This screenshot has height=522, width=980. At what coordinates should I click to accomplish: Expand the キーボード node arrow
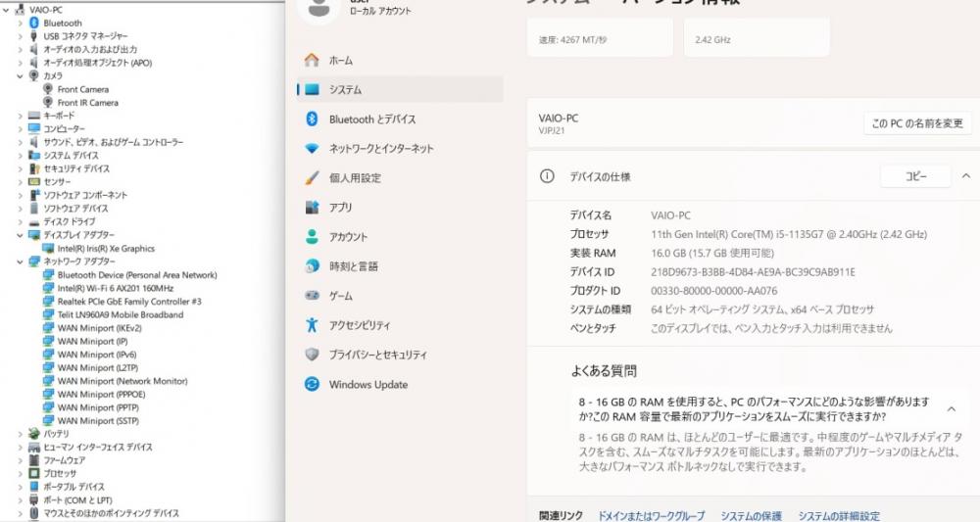pos(21,117)
